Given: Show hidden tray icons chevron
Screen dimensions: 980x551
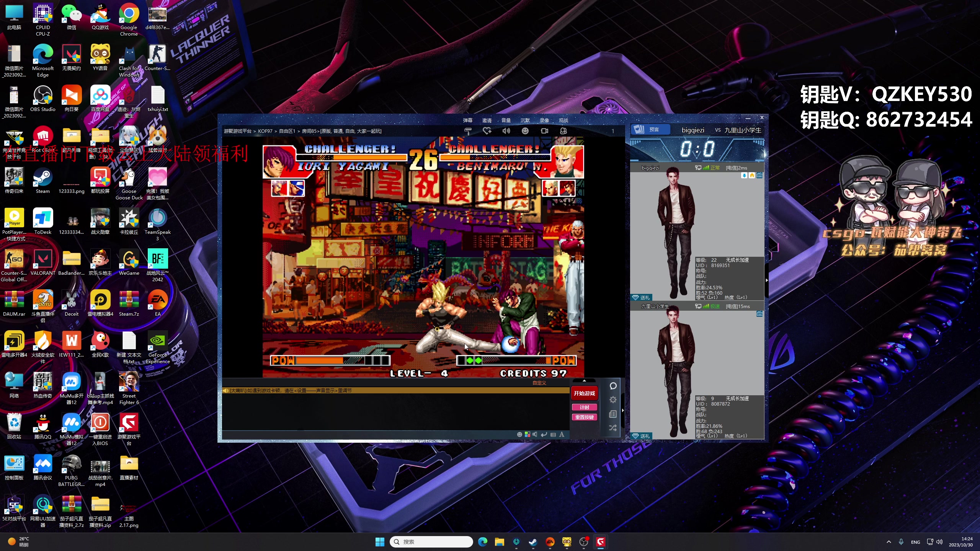Looking at the screenshot, I should [889, 542].
